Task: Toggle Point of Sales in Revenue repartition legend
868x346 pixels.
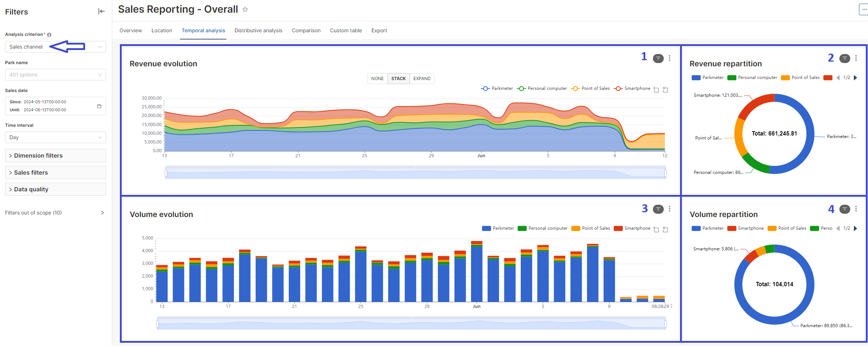Action: pyautogui.click(x=800, y=78)
